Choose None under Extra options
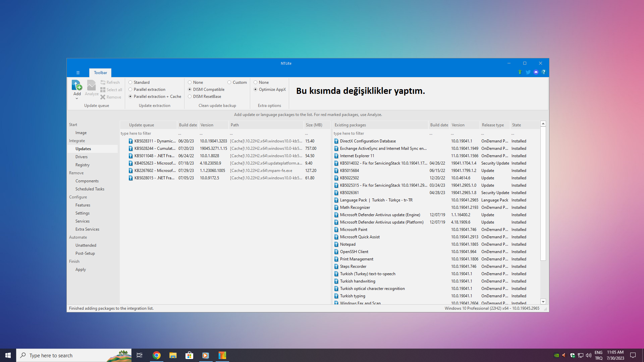The width and height of the screenshot is (644, 362). [256, 82]
